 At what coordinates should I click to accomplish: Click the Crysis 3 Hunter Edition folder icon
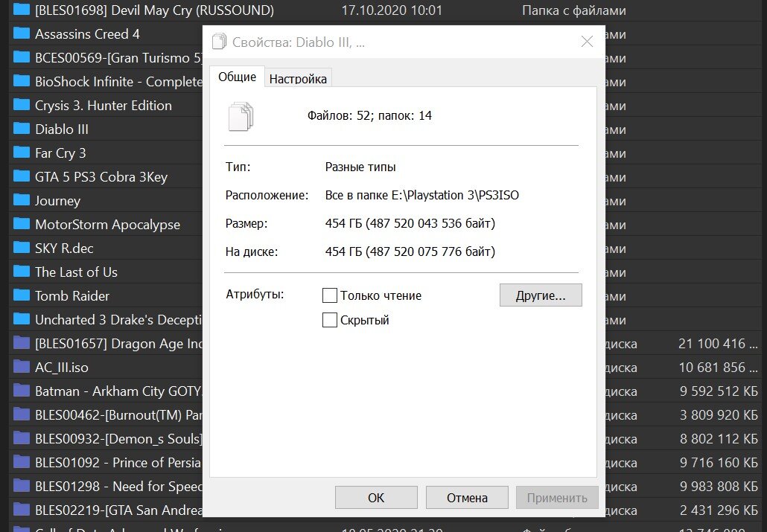click(21, 105)
